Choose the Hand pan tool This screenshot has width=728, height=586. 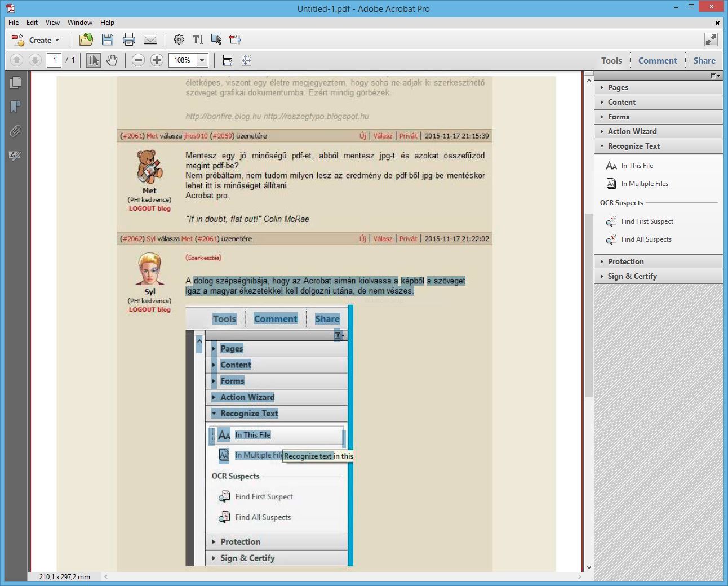[112, 60]
